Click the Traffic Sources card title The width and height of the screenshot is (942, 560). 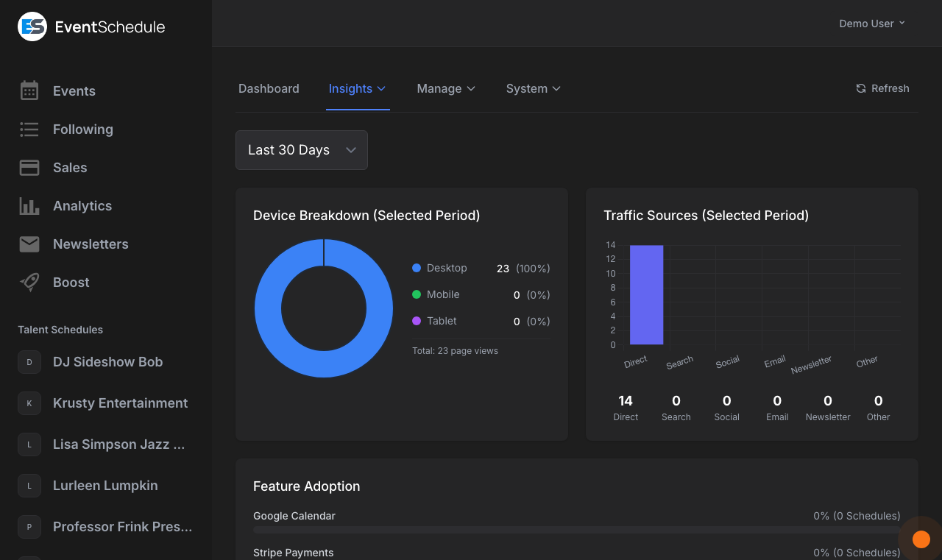point(706,216)
